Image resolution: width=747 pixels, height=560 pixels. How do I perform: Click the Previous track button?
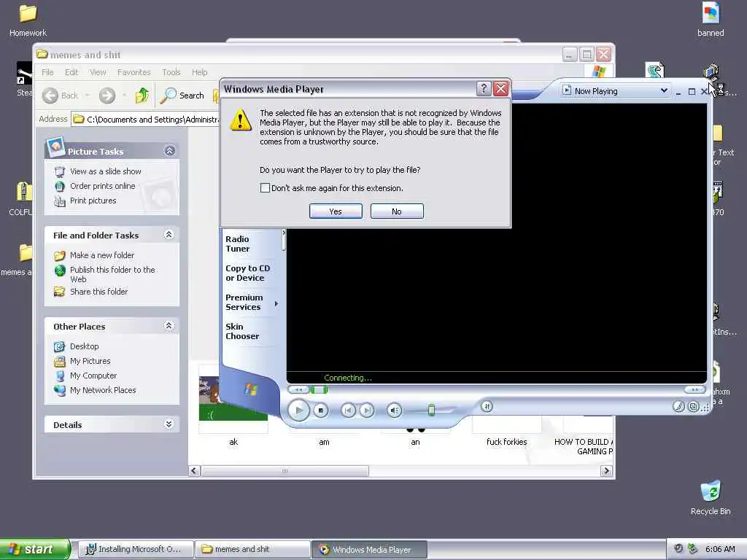coord(348,410)
